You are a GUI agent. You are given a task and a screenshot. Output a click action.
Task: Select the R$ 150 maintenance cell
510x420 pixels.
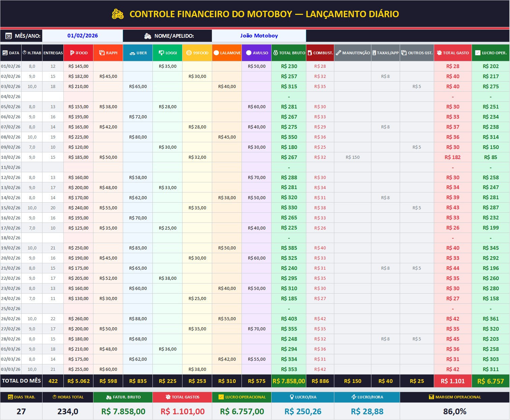pyautogui.click(x=352, y=157)
